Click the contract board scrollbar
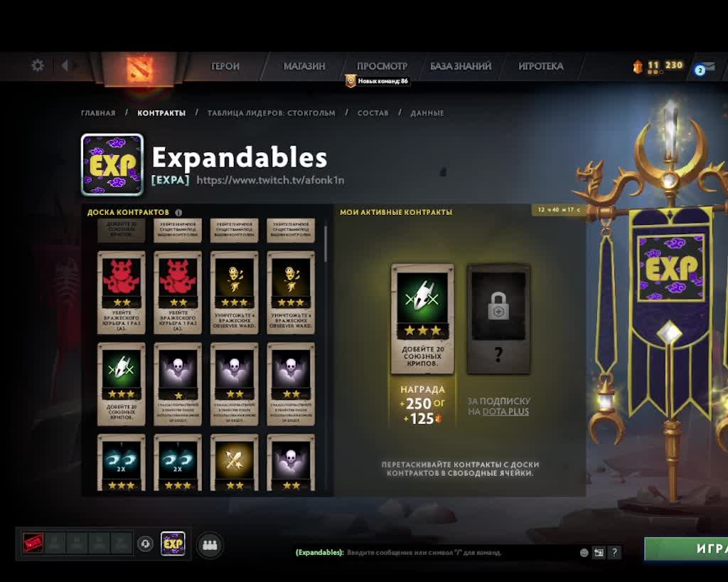The height and width of the screenshot is (582, 728). click(326, 244)
